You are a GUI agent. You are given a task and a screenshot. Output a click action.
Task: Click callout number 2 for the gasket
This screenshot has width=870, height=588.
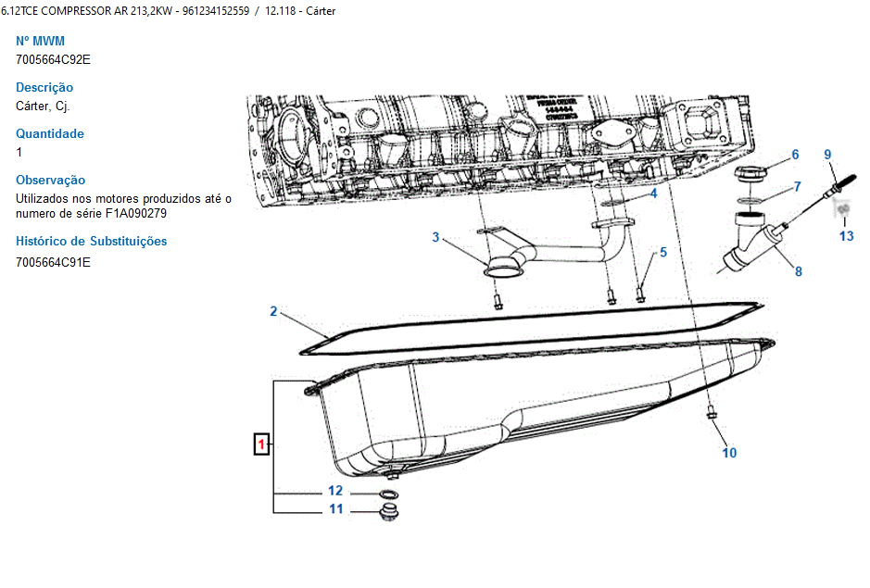(273, 311)
